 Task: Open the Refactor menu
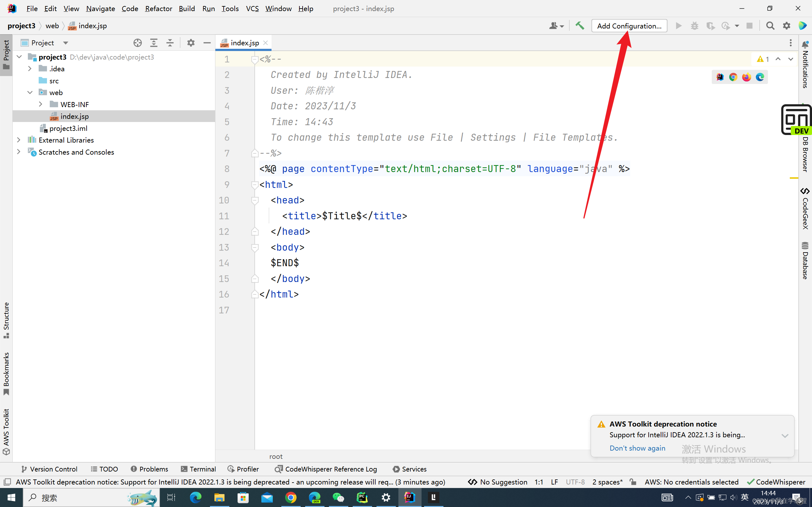pos(158,8)
